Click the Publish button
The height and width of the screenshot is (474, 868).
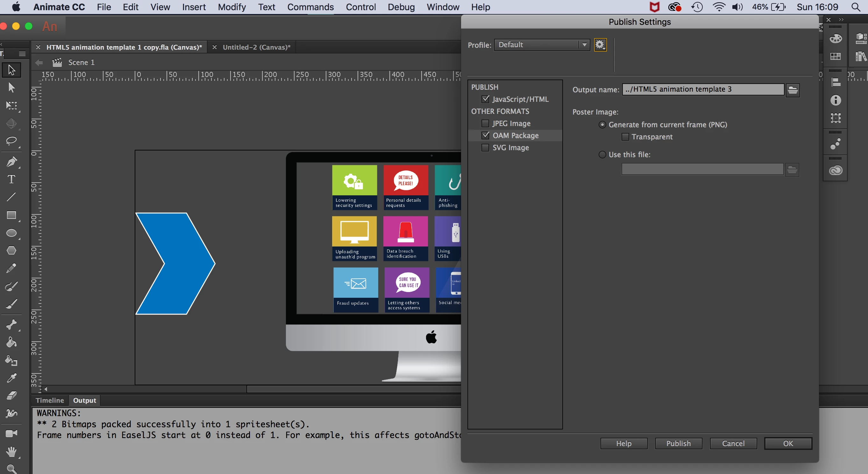tap(678, 443)
